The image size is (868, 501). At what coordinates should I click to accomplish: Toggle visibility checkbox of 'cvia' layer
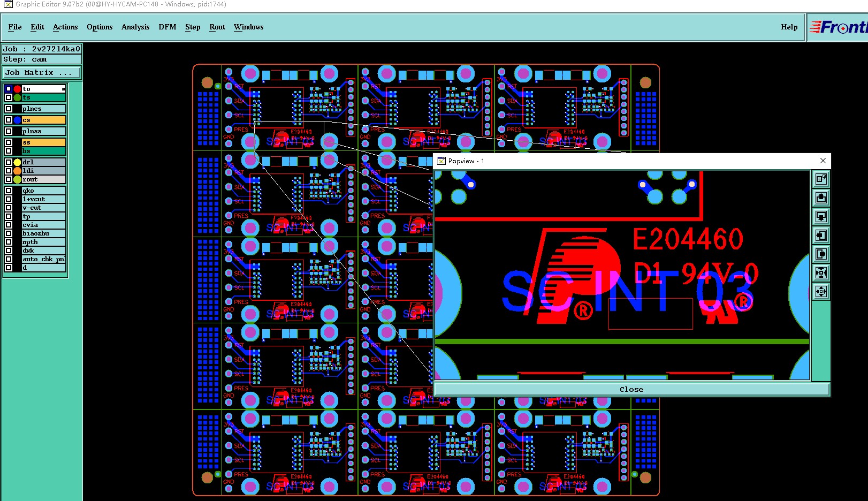(x=9, y=225)
